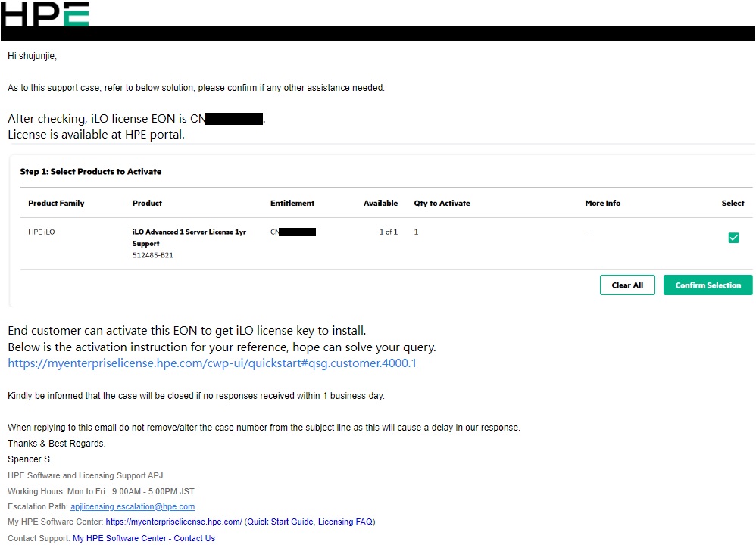Click My HPE Software Center - Contact Us

143,539
